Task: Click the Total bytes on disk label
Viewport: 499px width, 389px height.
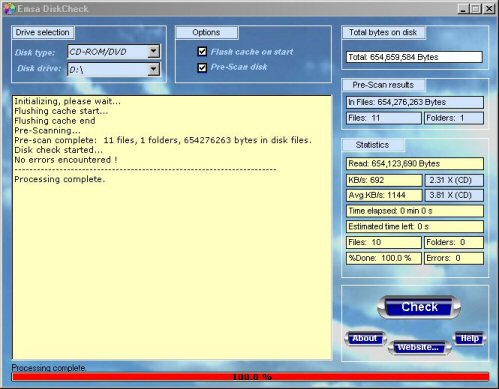Action: pyautogui.click(x=383, y=32)
